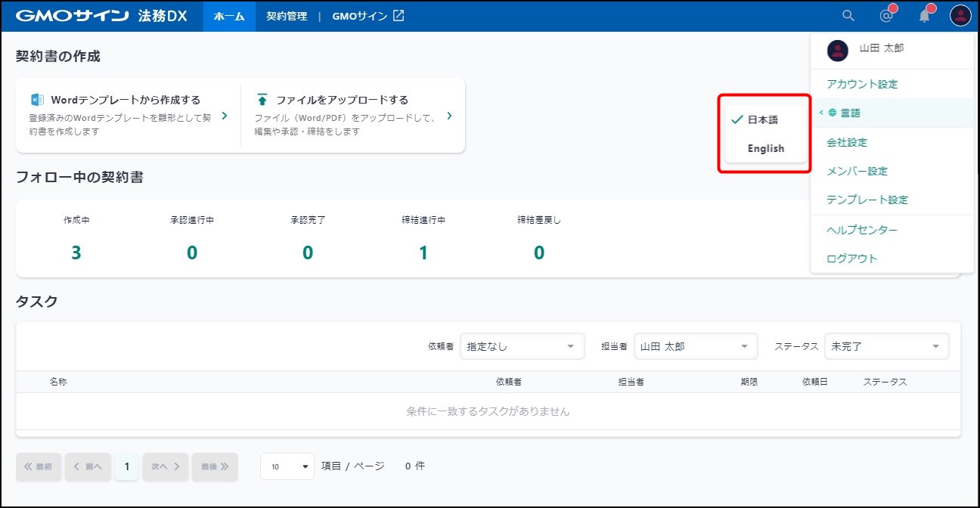Select ログアウト in the user menu
Image resolution: width=980 pixels, height=508 pixels.
[x=852, y=258]
